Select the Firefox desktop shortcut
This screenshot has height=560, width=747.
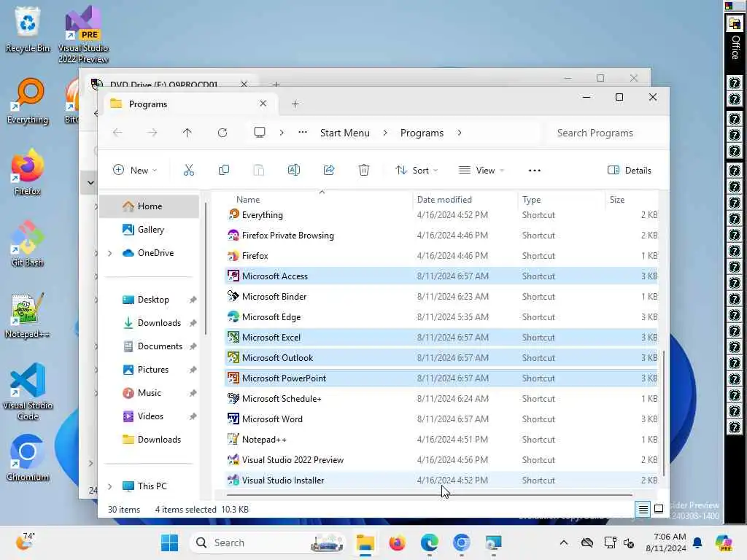pos(28,172)
